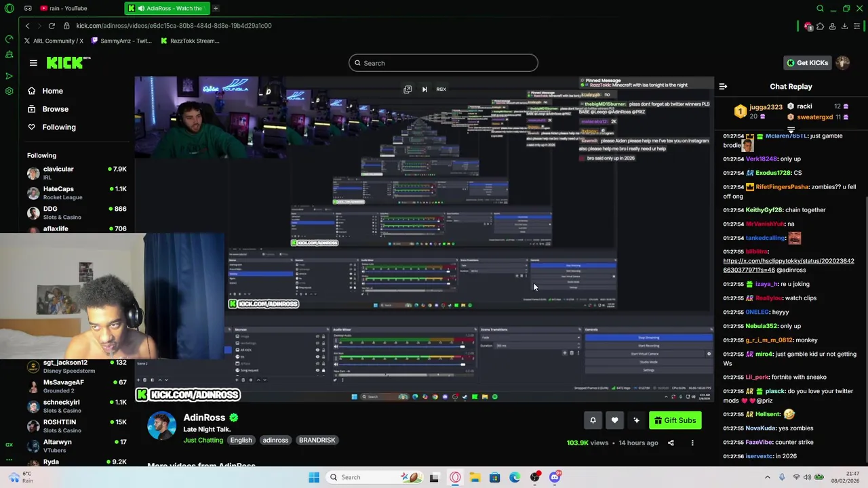
Task: Click AdinRoss channel avatar below video
Action: (x=161, y=426)
